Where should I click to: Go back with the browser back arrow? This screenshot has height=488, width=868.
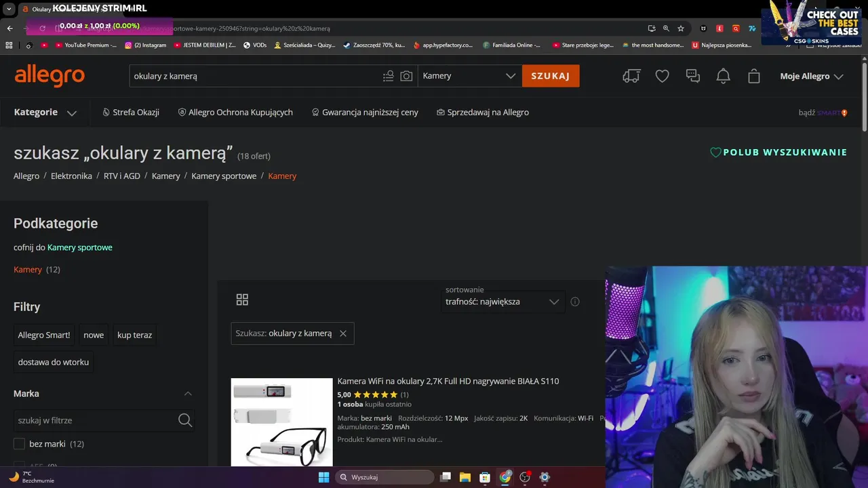tap(9, 28)
